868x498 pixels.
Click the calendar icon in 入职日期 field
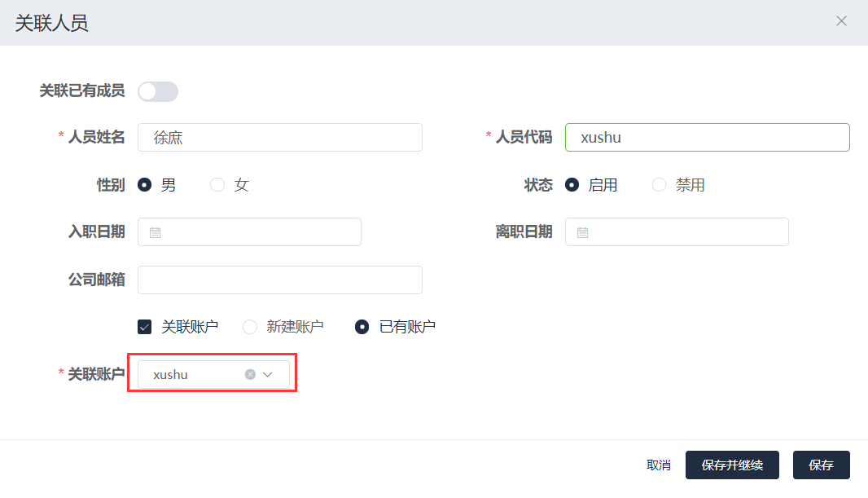[x=156, y=232]
